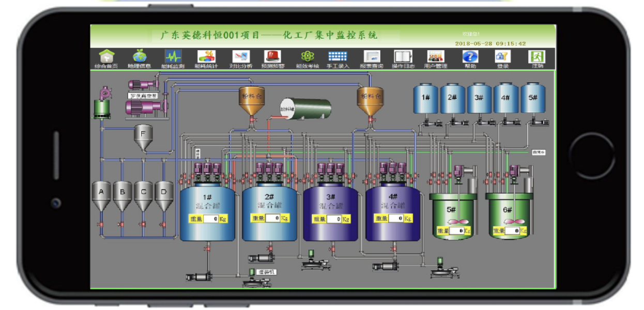This screenshot has width=644, height=310.
Task: Open 用户管理 users icon
Action: tap(435, 56)
